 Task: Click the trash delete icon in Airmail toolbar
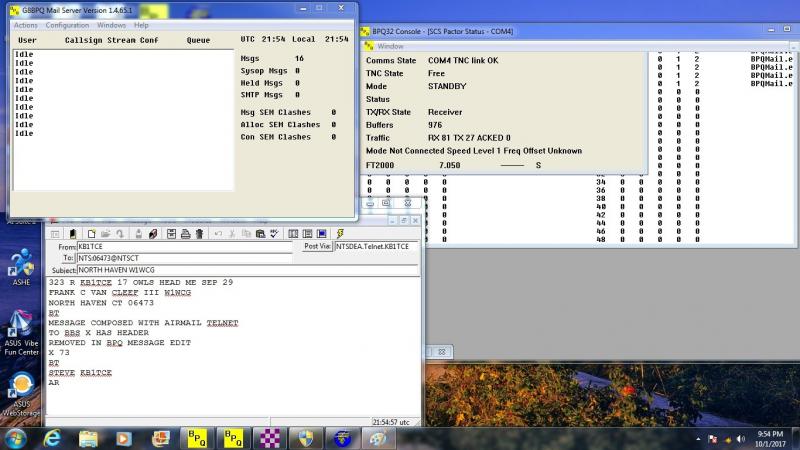[x=199, y=234]
